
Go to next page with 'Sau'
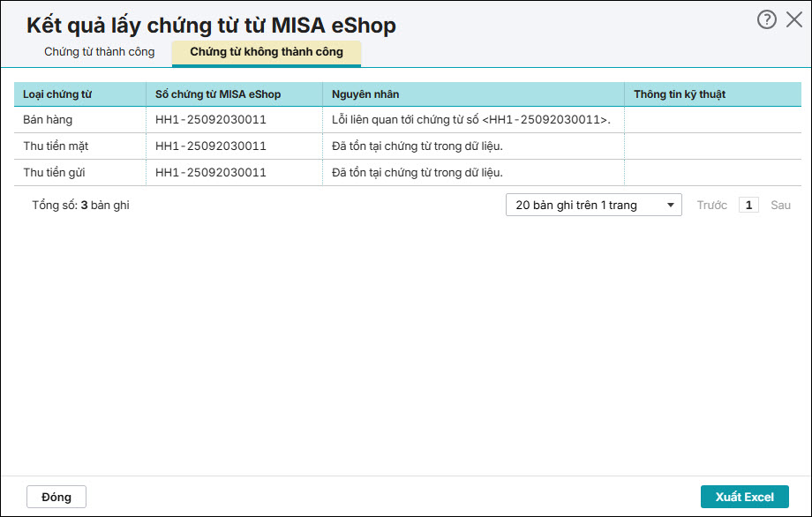pos(780,205)
